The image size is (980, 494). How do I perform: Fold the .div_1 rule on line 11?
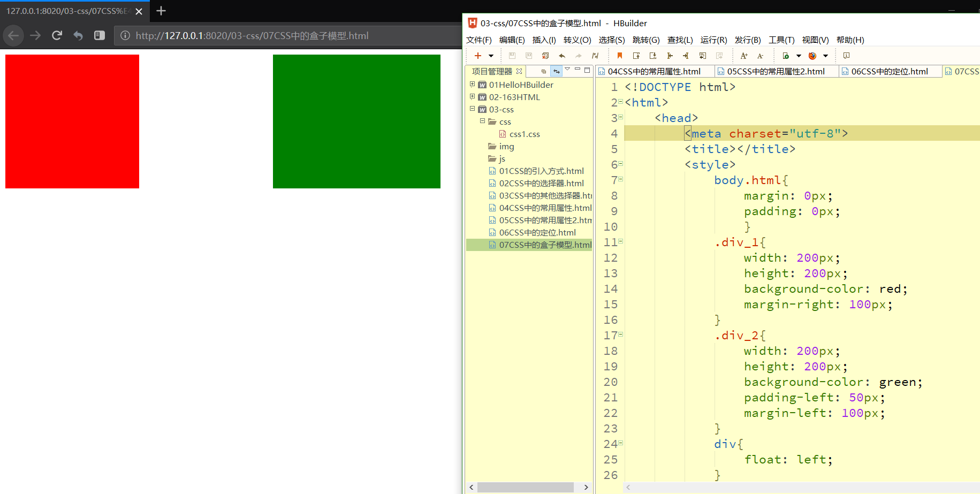tap(621, 241)
